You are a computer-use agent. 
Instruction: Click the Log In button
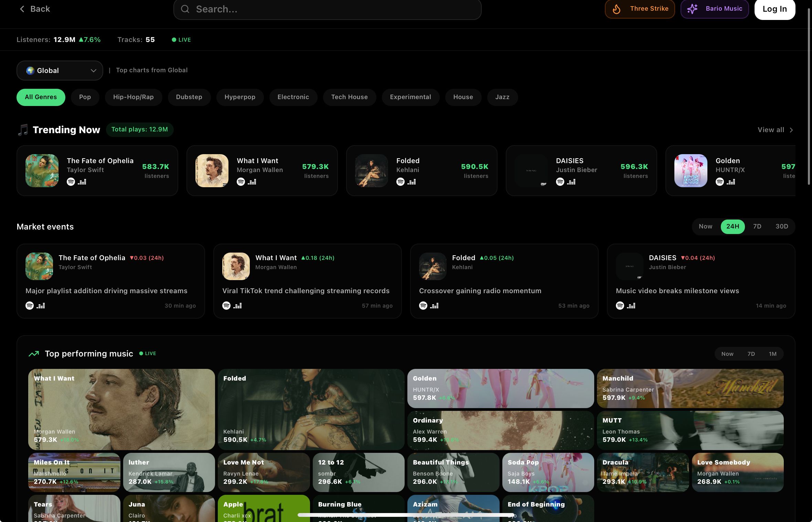775,9
